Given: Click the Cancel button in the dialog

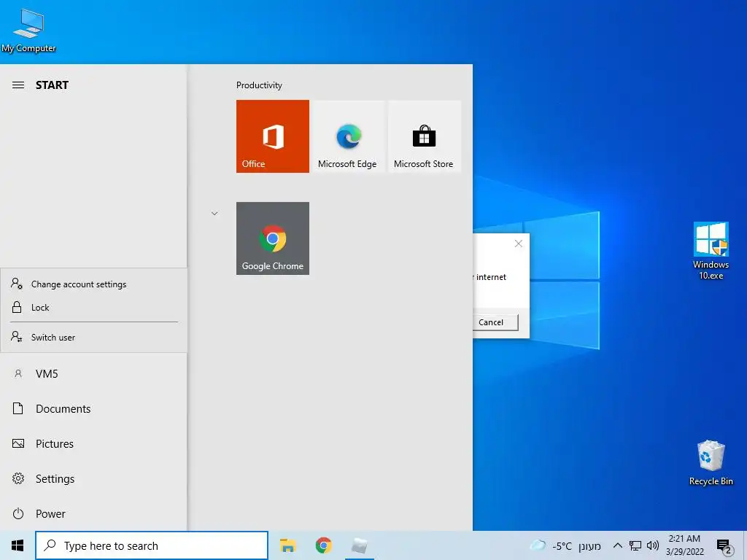Looking at the screenshot, I should click(495, 322).
